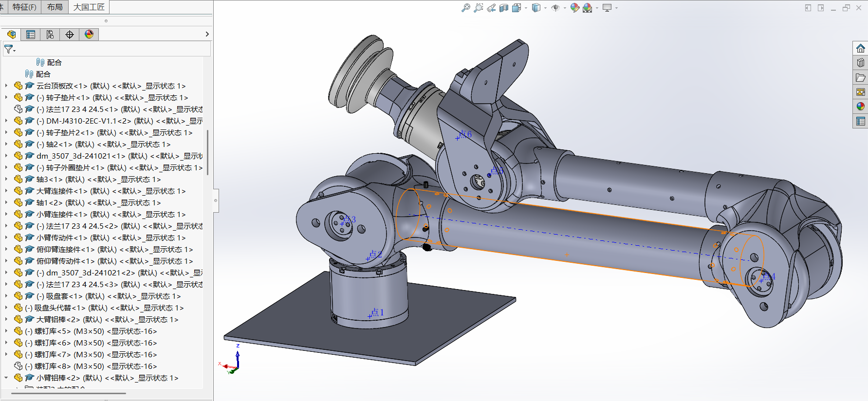Activate the Section View tool
This screenshot has height=401, width=868.
point(504,8)
